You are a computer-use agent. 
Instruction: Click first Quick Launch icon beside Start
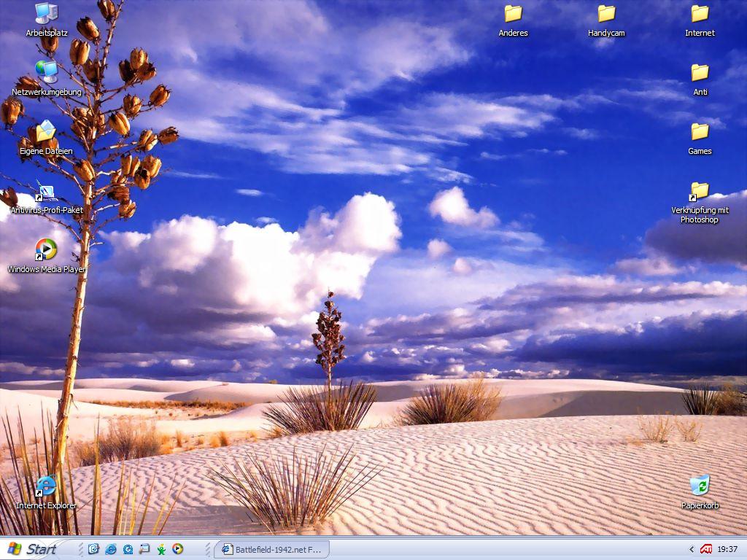coord(93,549)
